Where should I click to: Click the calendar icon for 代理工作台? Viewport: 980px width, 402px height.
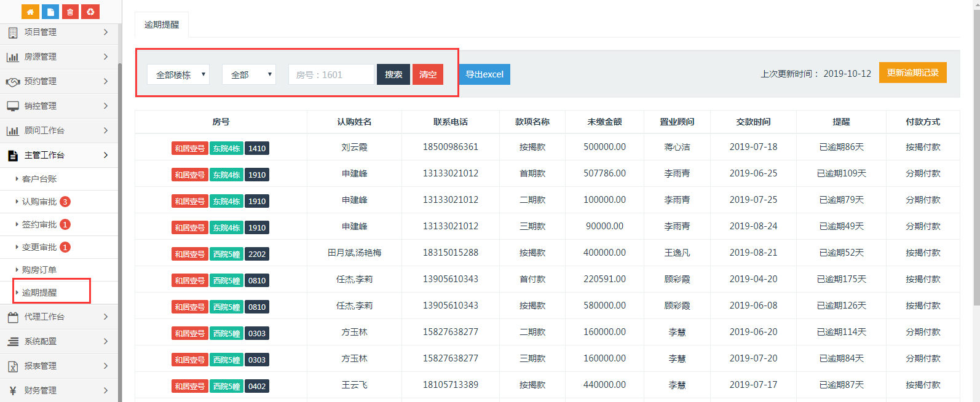coord(12,317)
